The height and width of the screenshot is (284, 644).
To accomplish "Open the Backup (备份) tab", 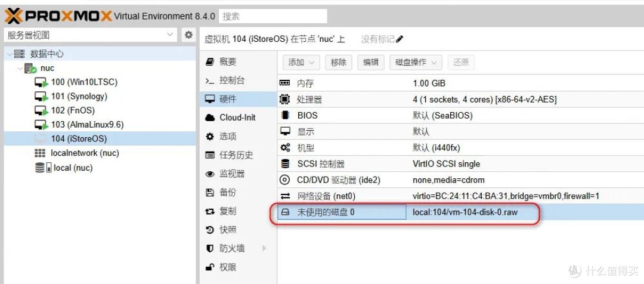I will 238,192.
